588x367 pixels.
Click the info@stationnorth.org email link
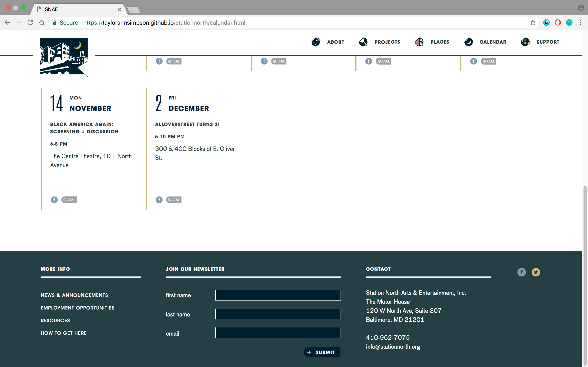[393, 347]
